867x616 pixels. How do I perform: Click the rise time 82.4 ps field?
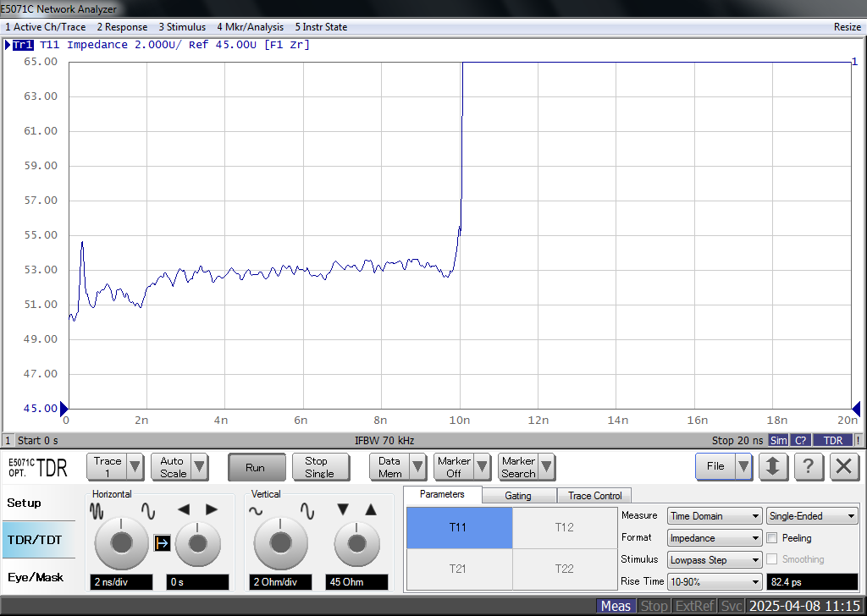pyautogui.click(x=811, y=582)
